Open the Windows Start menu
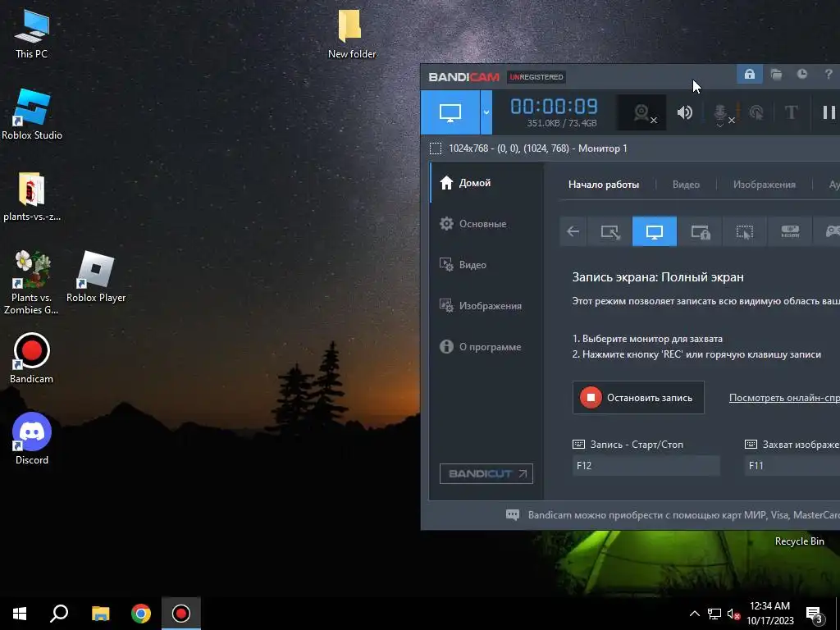The image size is (840, 630). pos(20,614)
